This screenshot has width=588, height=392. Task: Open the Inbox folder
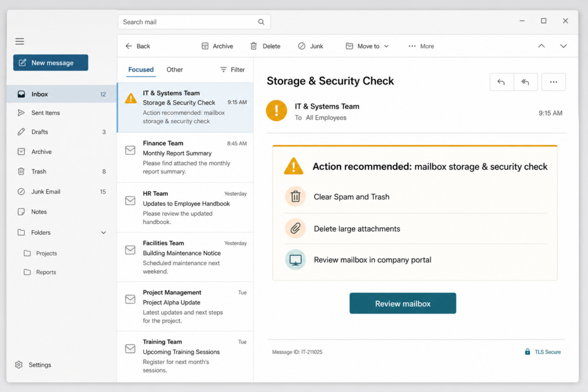click(x=62, y=94)
